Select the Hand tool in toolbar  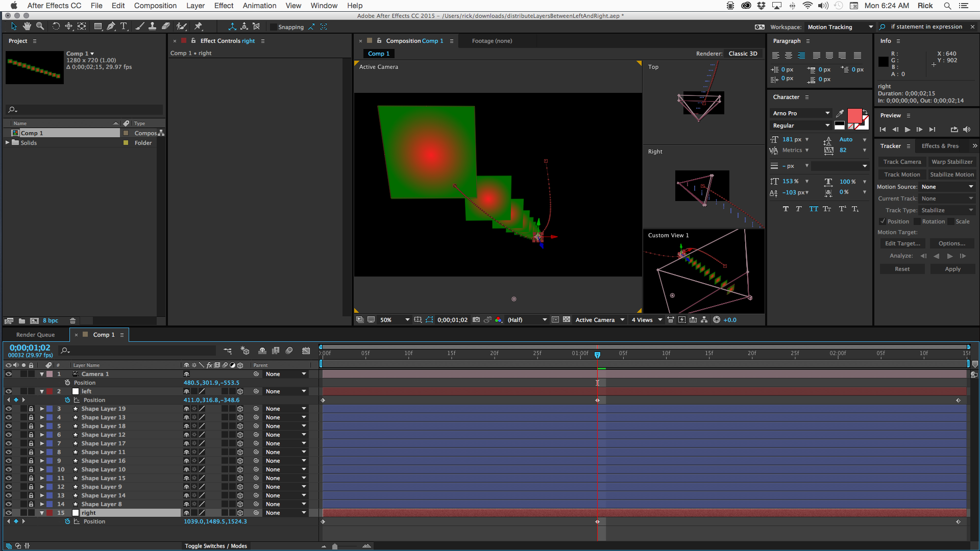[x=27, y=27]
